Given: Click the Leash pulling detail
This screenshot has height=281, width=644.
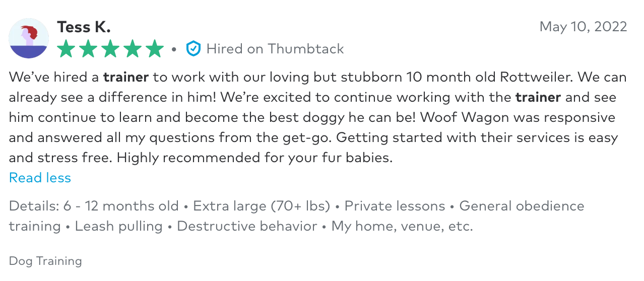Looking at the screenshot, I should pyautogui.click(x=118, y=226).
